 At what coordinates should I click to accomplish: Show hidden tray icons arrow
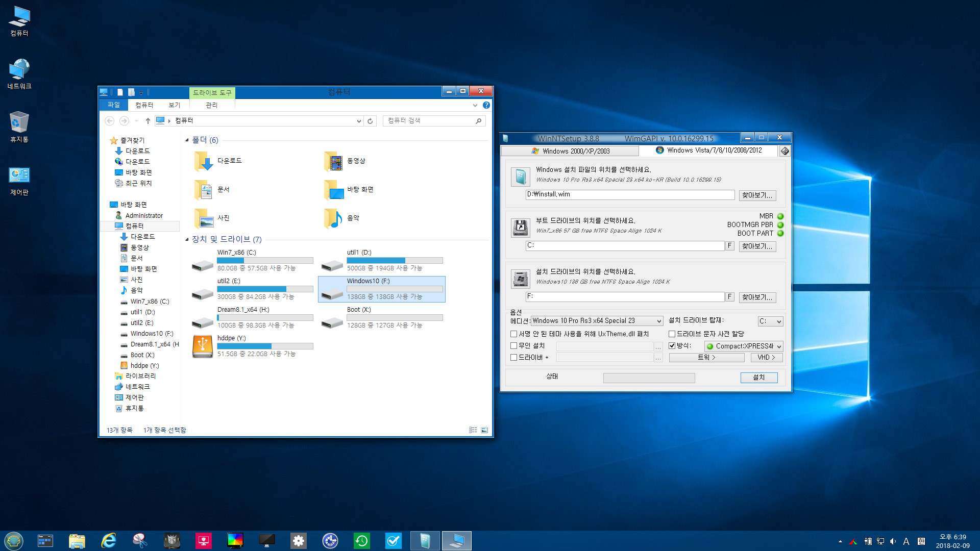(840, 541)
